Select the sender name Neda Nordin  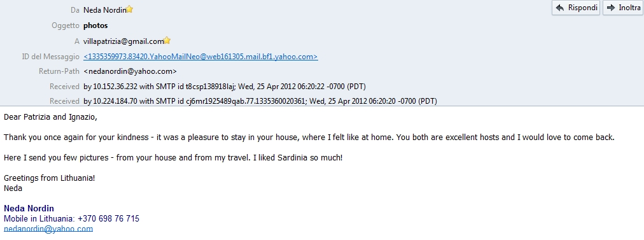coord(105,10)
